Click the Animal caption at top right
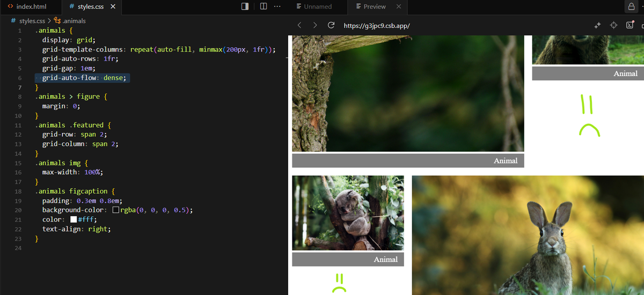 coord(588,73)
